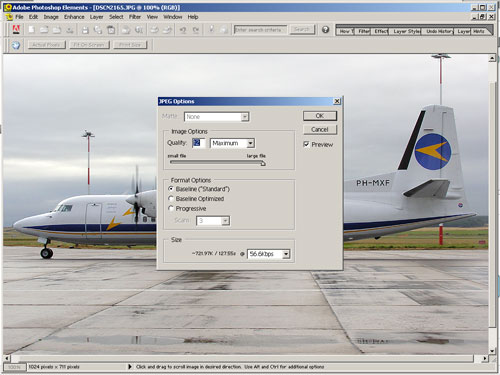Screen dimensions: 500x375
Task: Click the Save for Web icon
Action: [98, 30]
